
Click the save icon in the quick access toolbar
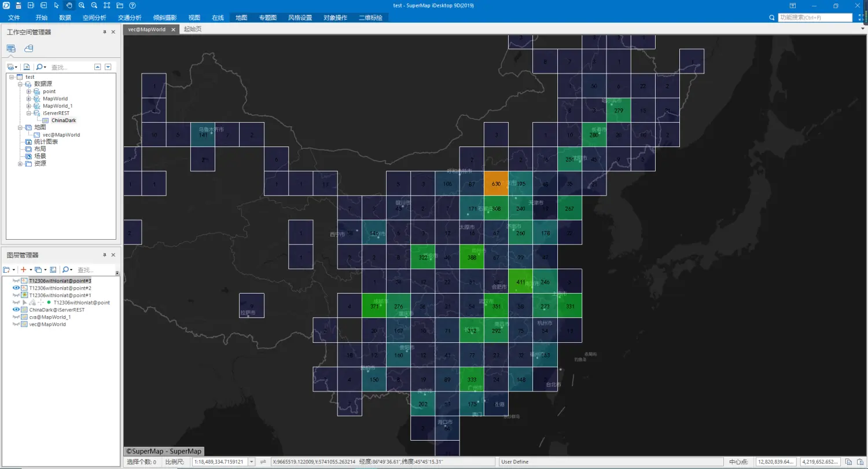pos(19,5)
